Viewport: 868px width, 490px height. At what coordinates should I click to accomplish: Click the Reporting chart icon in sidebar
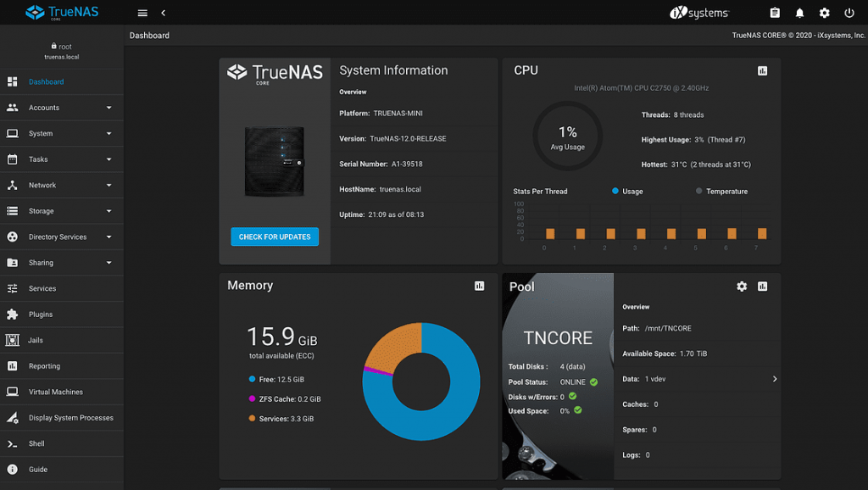coord(12,366)
